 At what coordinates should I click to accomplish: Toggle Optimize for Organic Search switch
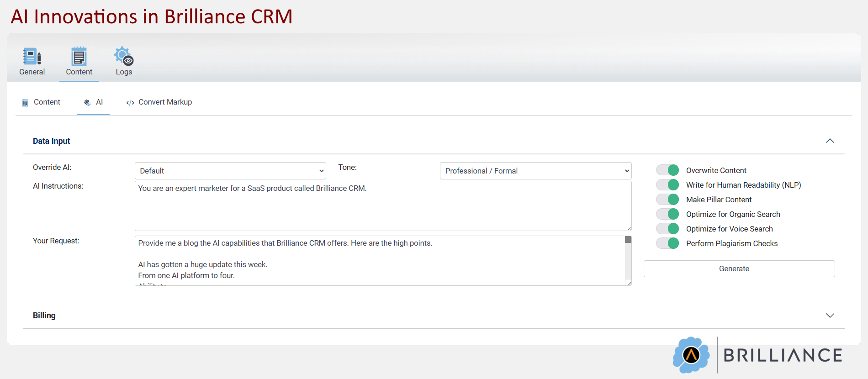(x=667, y=214)
